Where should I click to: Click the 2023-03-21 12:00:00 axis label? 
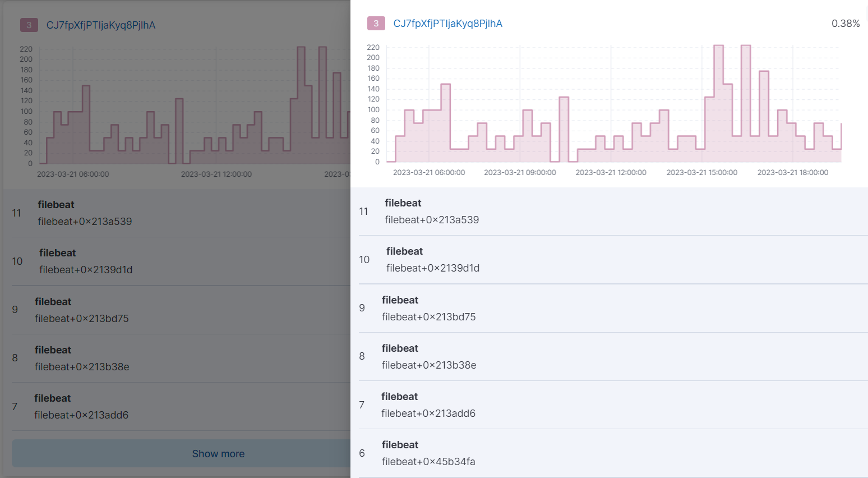611,172
